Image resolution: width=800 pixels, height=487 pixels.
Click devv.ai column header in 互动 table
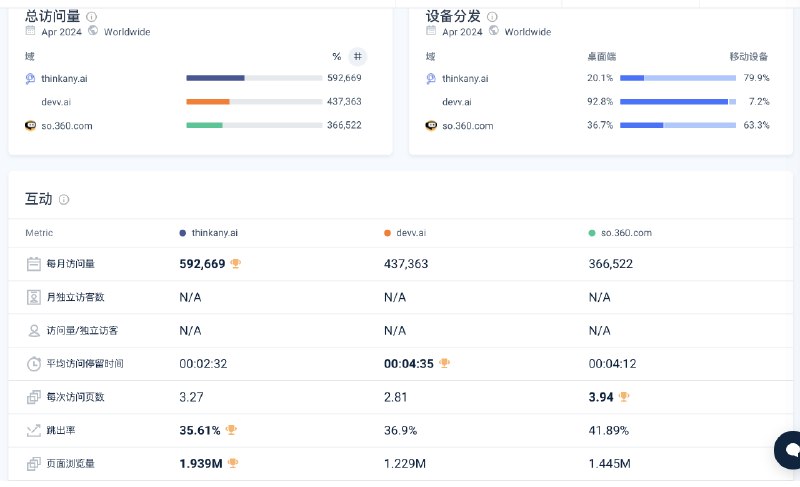[411, 233]
